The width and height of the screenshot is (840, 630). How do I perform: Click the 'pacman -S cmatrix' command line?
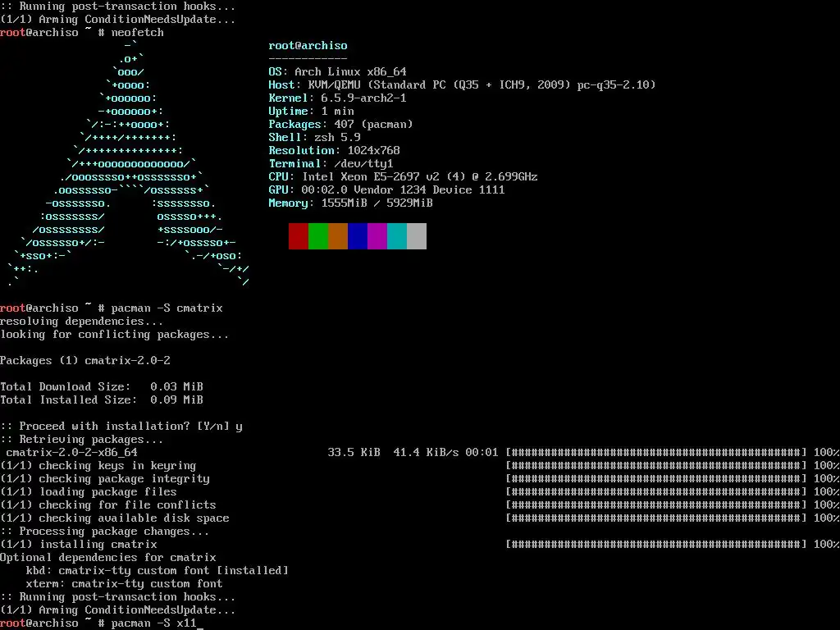tap(112, 308)
